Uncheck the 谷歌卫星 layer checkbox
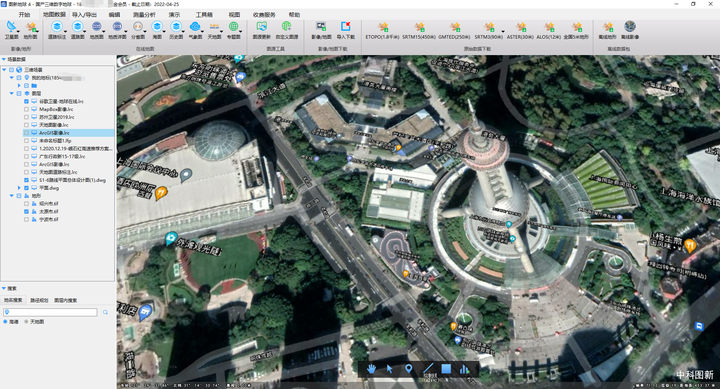 coord(26,101)
